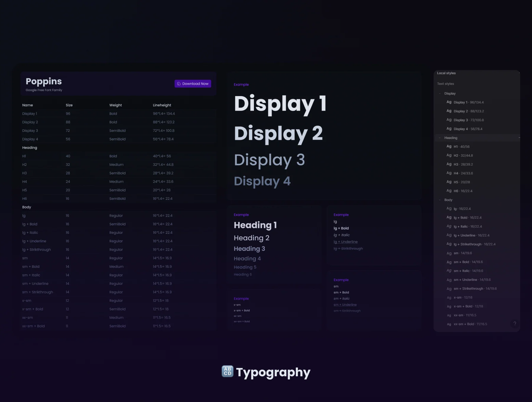The height and width of the screenshot is (402, 532).
Task: Click the Ag icon for lg · 16/22.4 style
Action: [449, 208]
